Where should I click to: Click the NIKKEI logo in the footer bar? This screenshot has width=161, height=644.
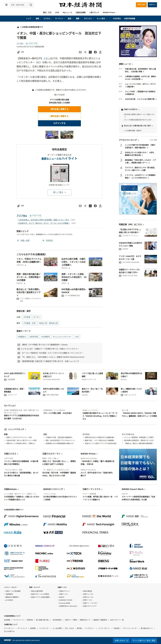pos(8,640)
